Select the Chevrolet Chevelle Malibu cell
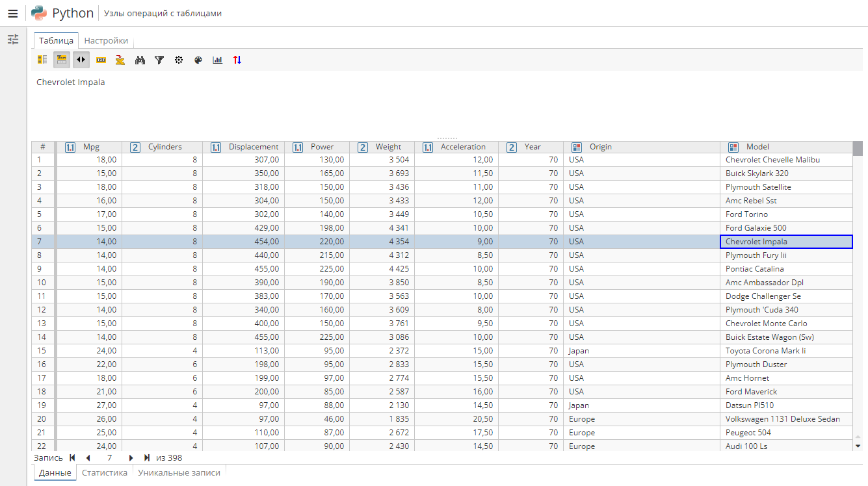Screen dimensions: 868x486 tap(786, 160)
